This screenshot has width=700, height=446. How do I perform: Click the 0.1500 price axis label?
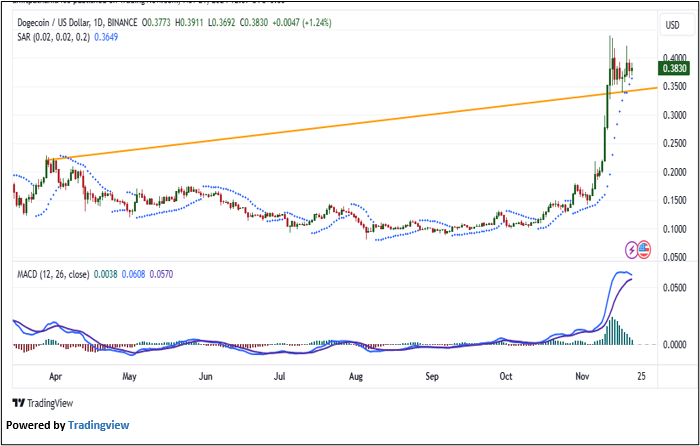pos(675,200)
